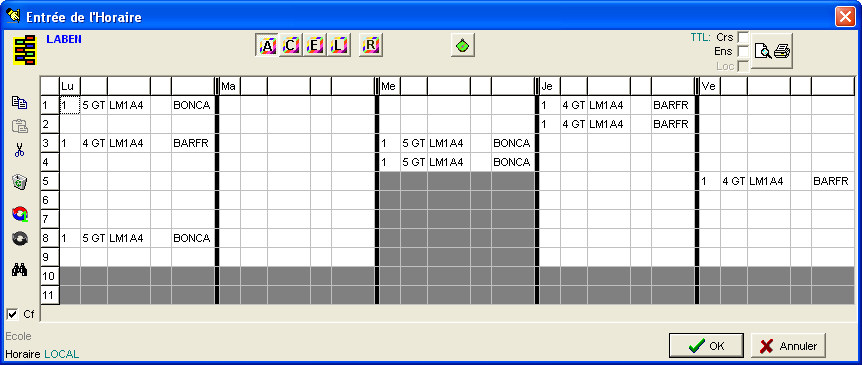Click BARFR cell in Friday row 5
The width and height of the screenshot is (862, 365).
pos(833,181)
